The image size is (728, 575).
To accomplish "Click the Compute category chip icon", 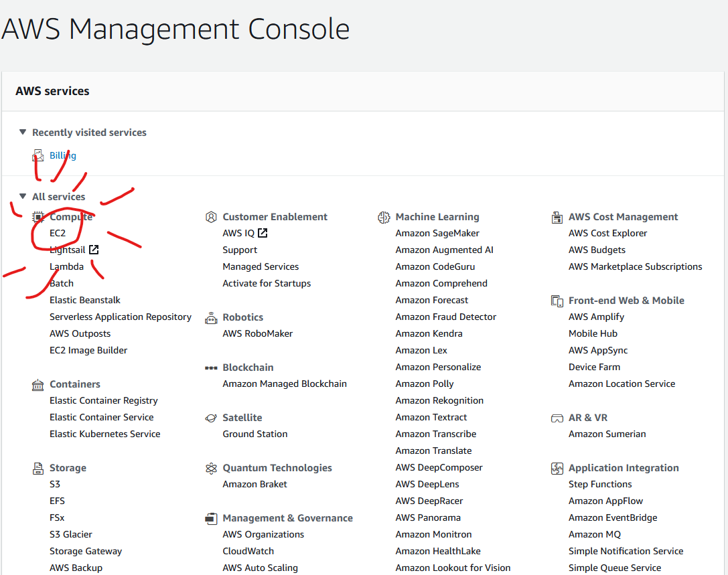I will click(38, 217).
